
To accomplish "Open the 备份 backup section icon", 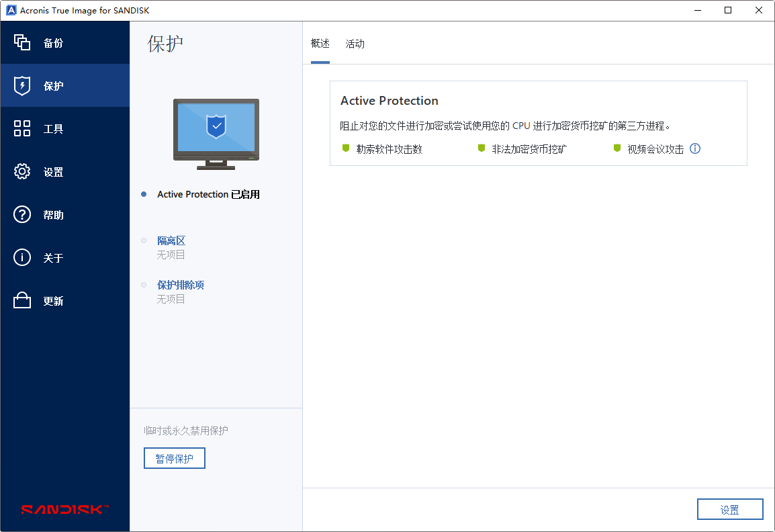I will 21,42.
